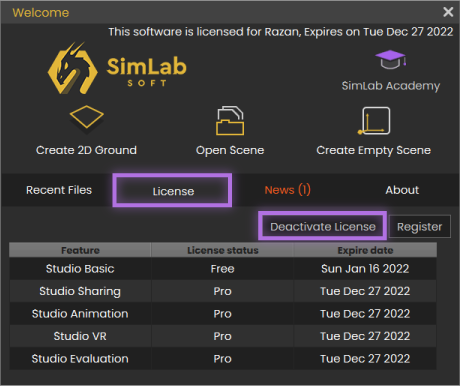
Task: Click the Welcome window title
Action: click(41, 13)
